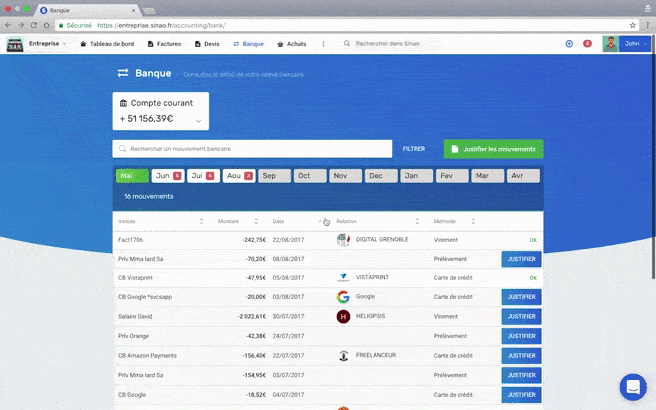The image size is (656, 410).
Task: Open the Chrome three-dot menu
Action: point(648,25)
